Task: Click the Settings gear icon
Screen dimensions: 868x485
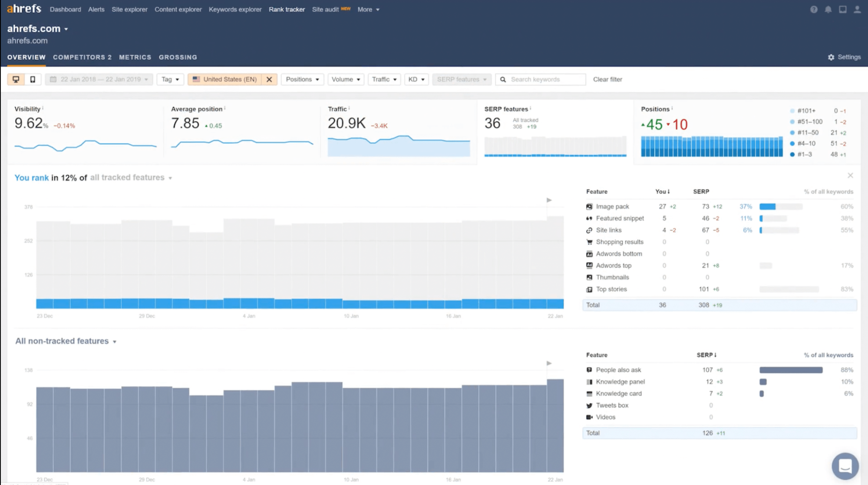Action: click(x=831, y=57)
